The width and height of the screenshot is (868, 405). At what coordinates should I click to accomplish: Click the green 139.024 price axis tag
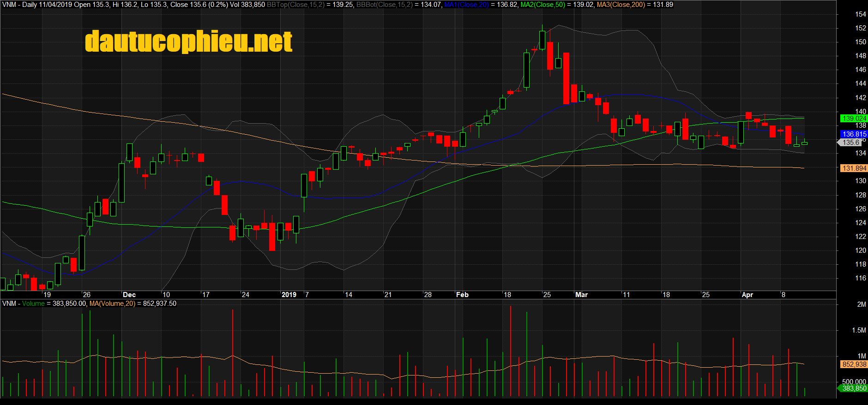click(854, 119)
